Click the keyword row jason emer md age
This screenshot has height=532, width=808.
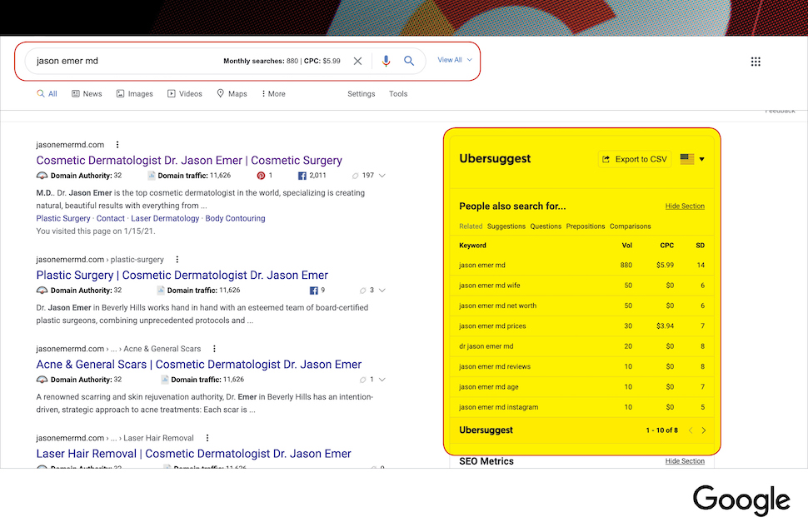pyautogui.click(x=581, y=387)
